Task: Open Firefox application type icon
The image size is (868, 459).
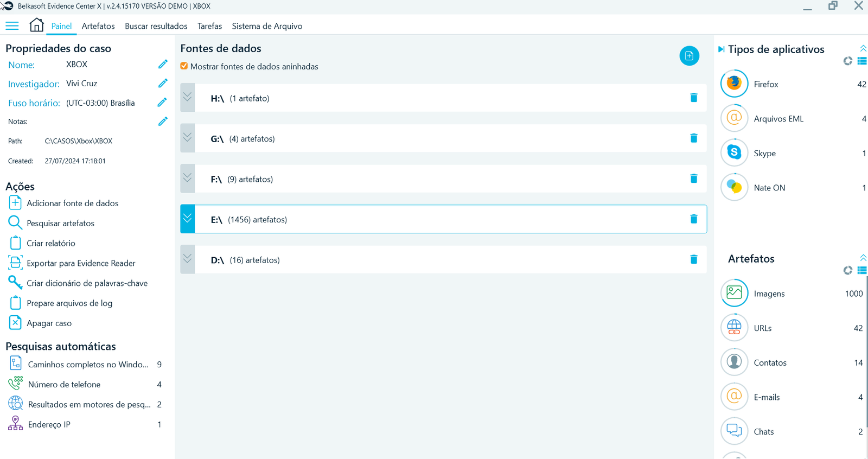Action: [734, 84]
